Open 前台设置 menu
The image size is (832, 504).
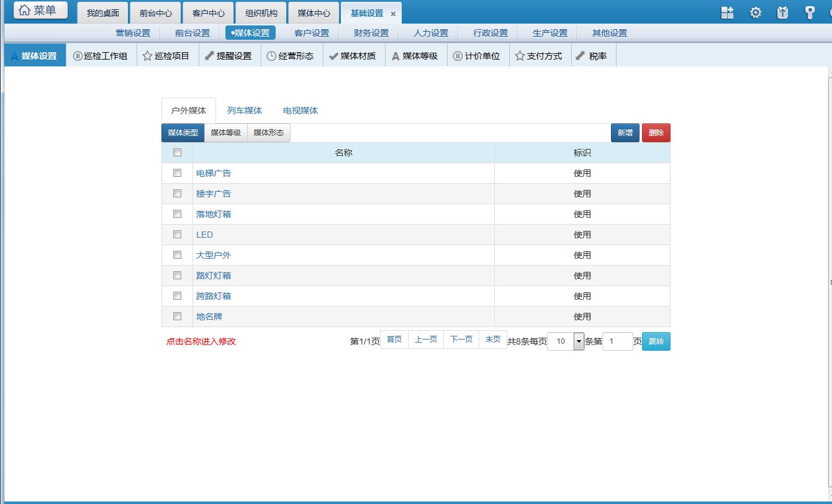[x=192, y=33]
